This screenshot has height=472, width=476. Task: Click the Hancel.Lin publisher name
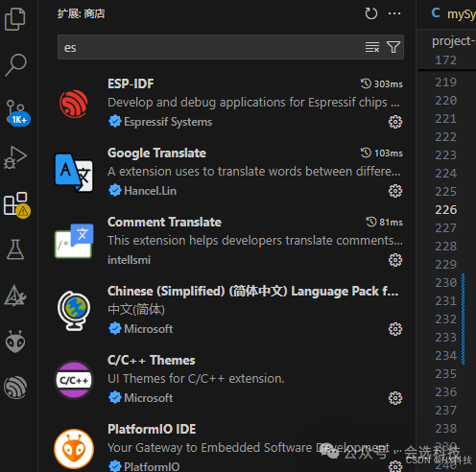(x=150, y=191)
